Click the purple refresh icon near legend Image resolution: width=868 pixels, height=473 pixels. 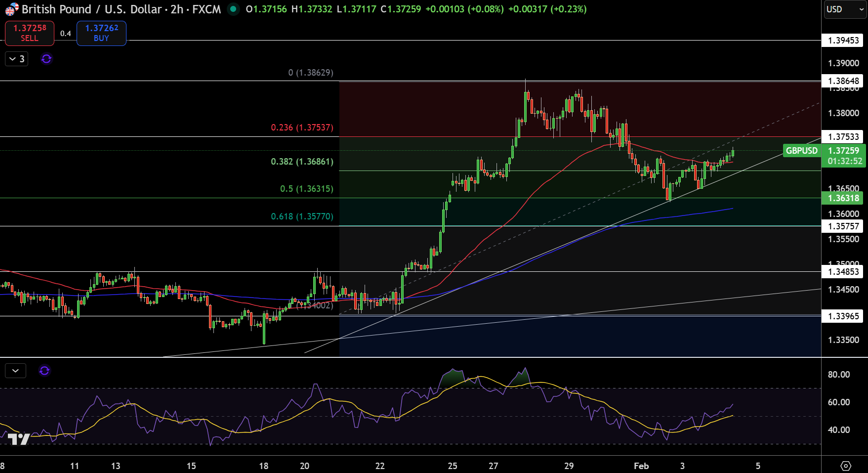point(46,59)
